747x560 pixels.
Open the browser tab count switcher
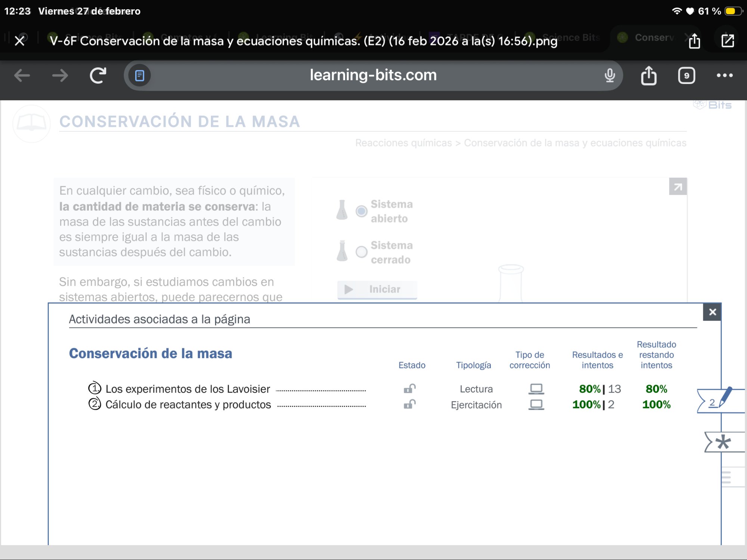686,75
